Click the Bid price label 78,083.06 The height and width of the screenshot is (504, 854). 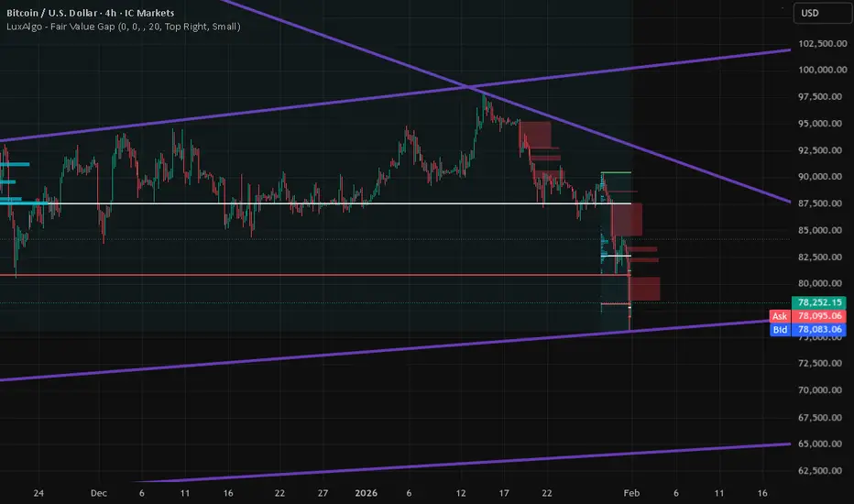pos(807,330)
